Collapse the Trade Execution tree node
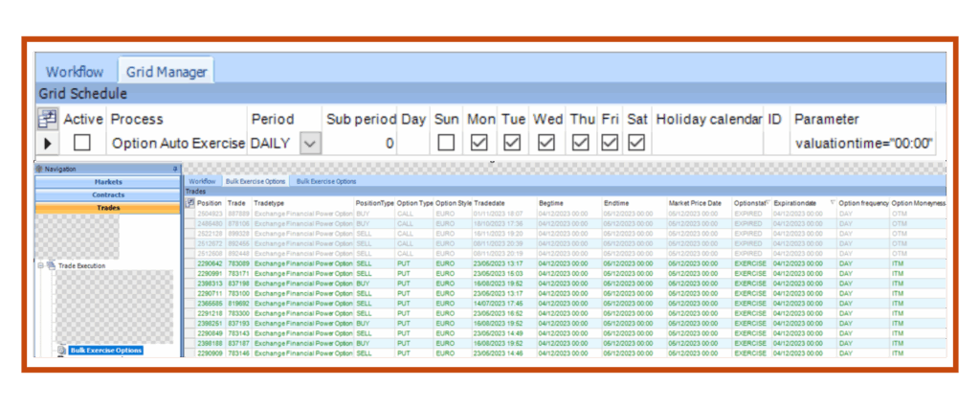The width and height of the screenshot is (980, 409). [40, 265]
